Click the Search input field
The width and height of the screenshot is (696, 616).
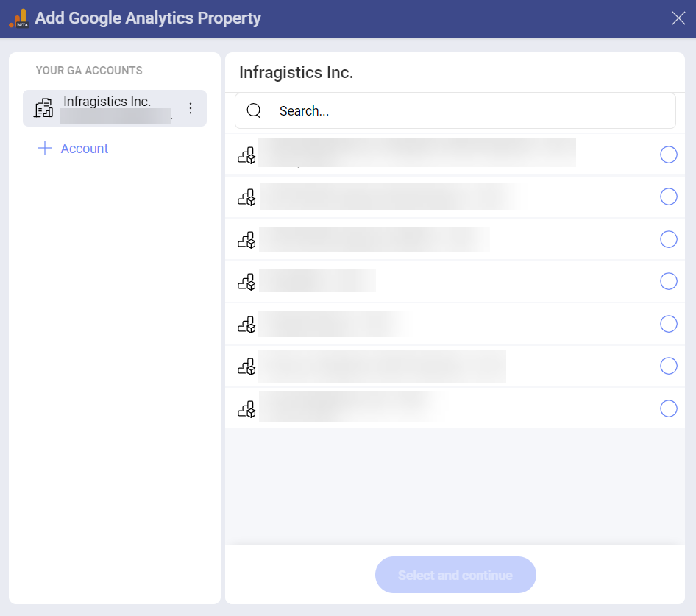(455, 110)
